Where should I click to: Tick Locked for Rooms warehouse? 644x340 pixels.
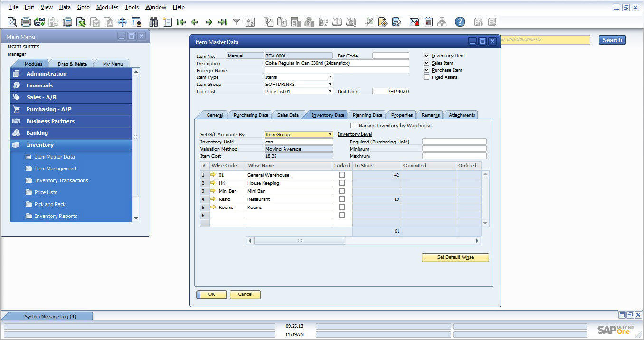pyautogui.click(x=342, y=207)
